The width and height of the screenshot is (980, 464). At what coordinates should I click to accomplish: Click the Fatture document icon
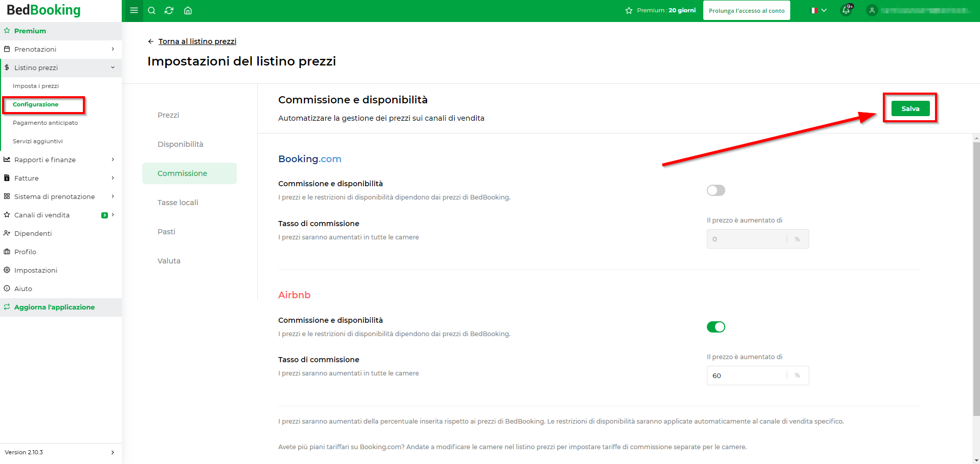pyautogui.click(x=7, y=178)
